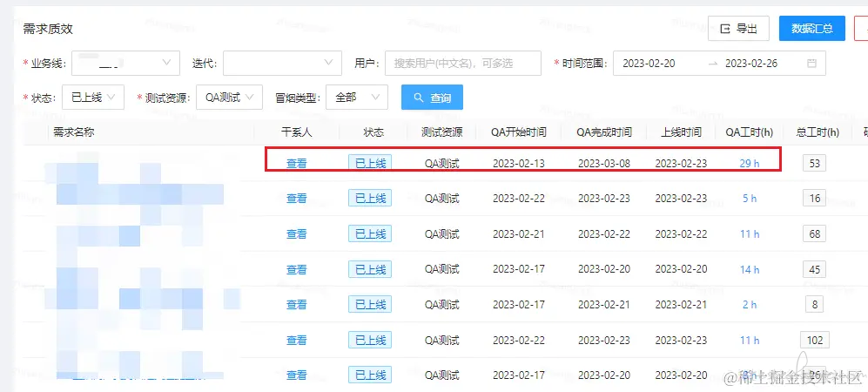868x392 pixels.
Task: Select the end date 2023-02-26 field
Action: (x=751, y=63)
